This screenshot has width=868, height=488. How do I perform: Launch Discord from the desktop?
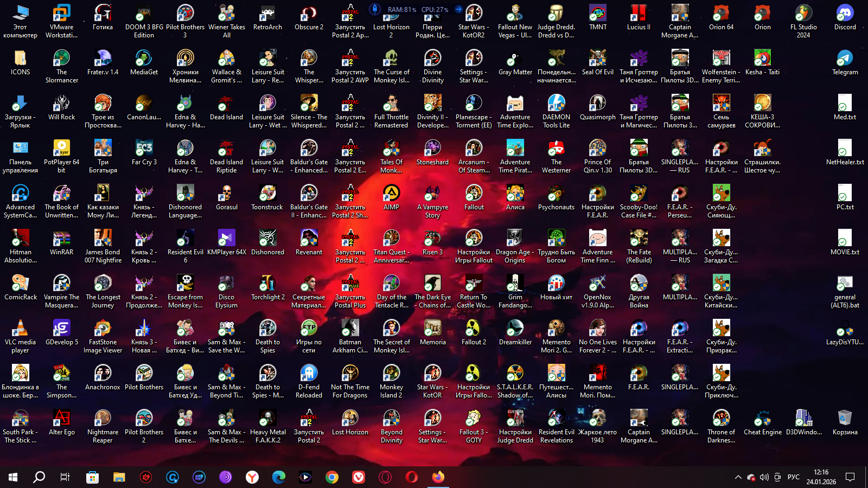845,17
